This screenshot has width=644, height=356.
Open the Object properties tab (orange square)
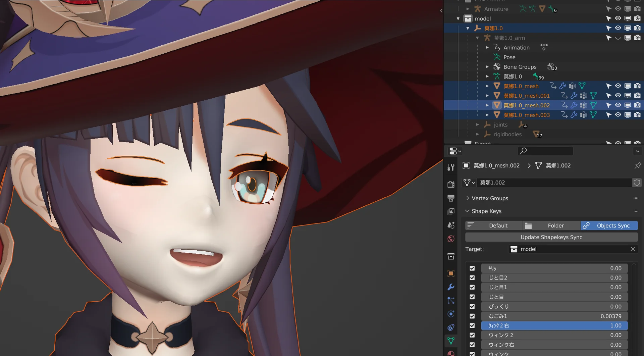pos(451,273)
